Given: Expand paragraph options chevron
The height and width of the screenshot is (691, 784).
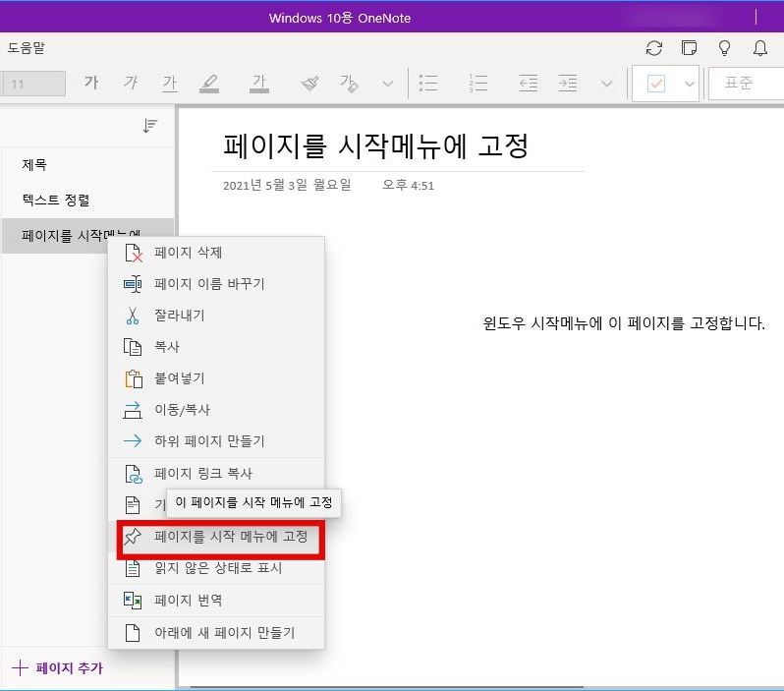Looking at the screenshot, I should pyautogui.click(x=606, y=84).
